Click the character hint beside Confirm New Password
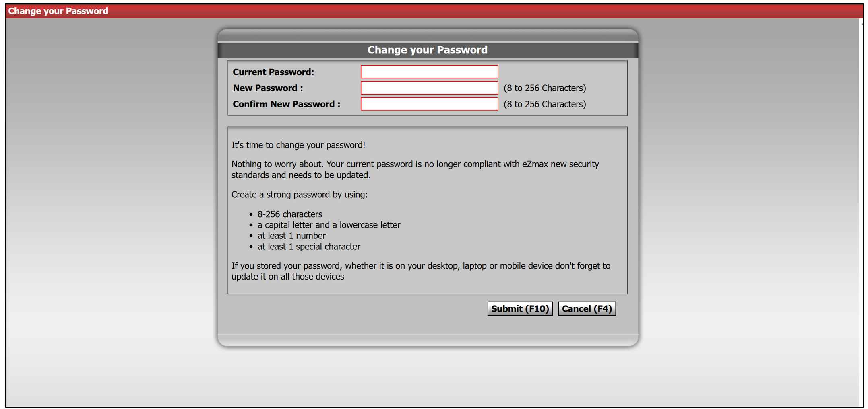 (545, 104)
